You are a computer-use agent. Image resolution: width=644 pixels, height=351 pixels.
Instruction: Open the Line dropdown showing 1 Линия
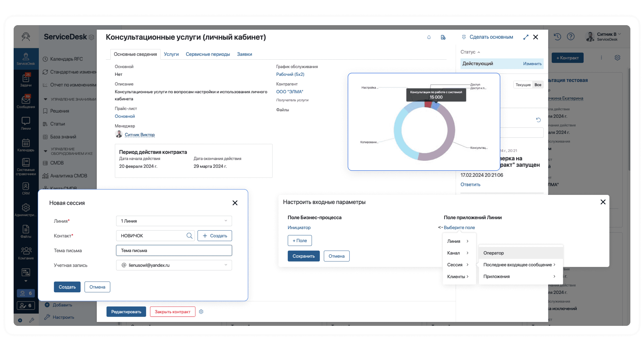(174, 221)
